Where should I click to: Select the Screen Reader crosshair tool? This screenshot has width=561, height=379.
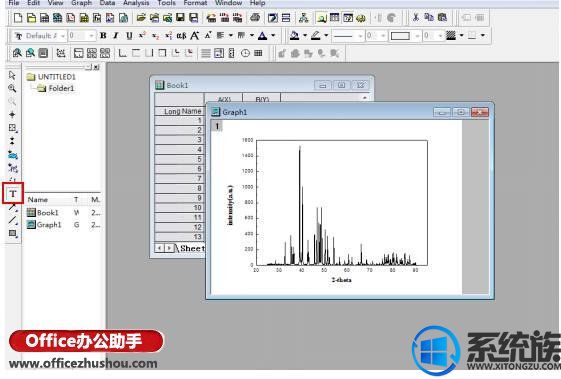pos(12,115)
